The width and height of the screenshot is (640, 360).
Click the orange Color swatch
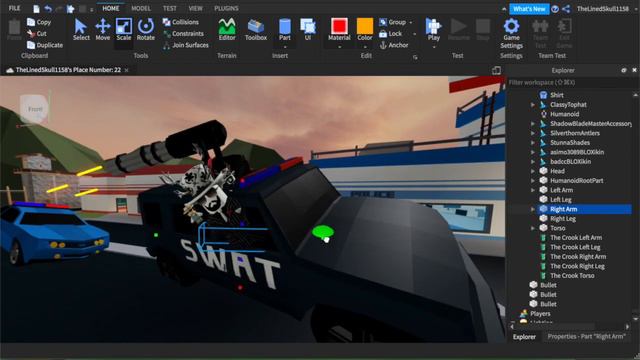click(364, 26)
